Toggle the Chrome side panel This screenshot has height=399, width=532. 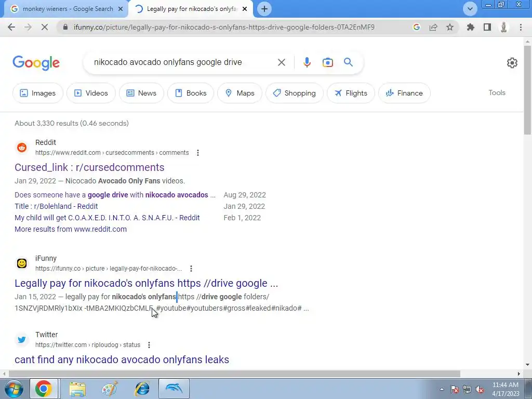pyautogui.click(x=487, y=27)
